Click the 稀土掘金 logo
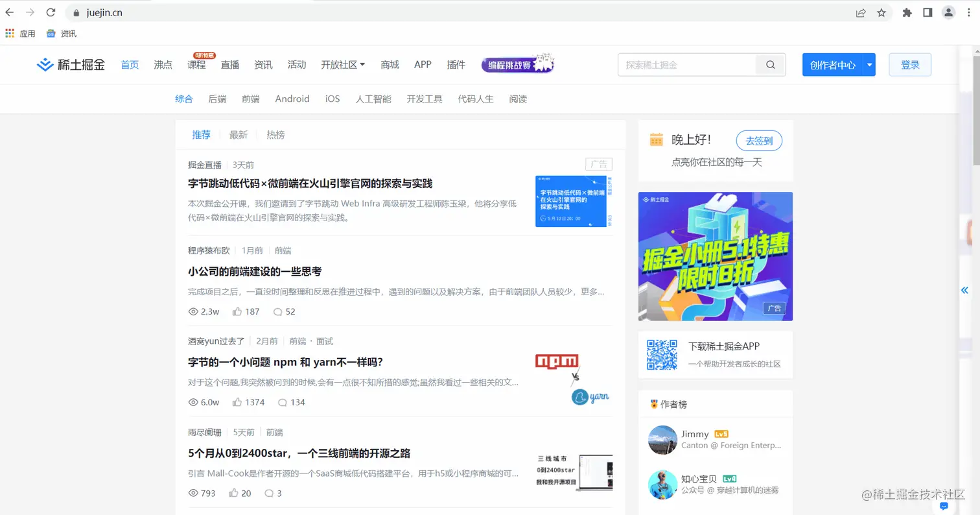Image resolution: width=980 pixels, height=515 pixels. [71, 65]
